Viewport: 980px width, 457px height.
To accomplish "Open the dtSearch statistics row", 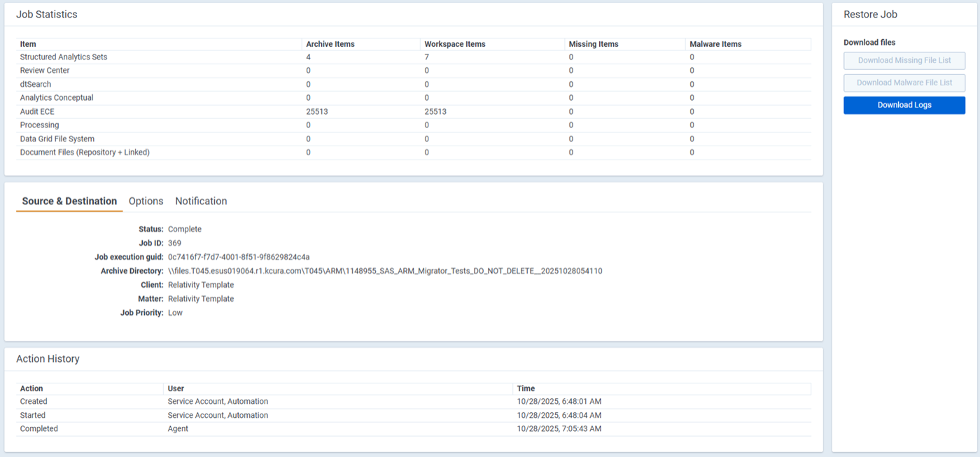I will tap(35, 84).
